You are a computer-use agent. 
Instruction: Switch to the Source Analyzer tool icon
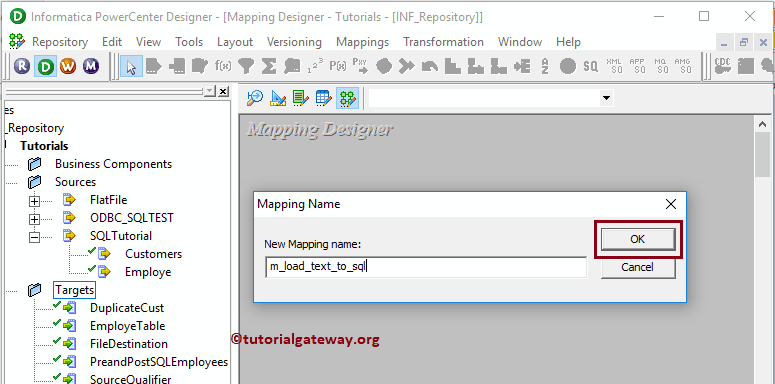[255, 98]
